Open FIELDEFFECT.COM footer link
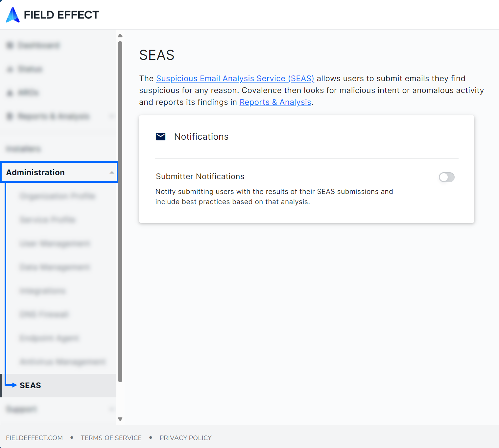The height and width of the screenshot is (448, 499). point(34,438)
